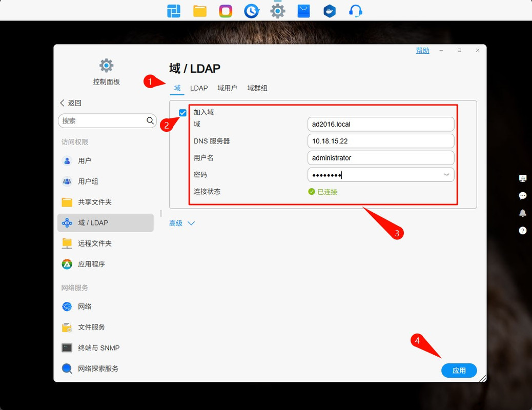Click the search magnifier icon
Viewport: 532px width, 410px height.
(x=150, y=120)
